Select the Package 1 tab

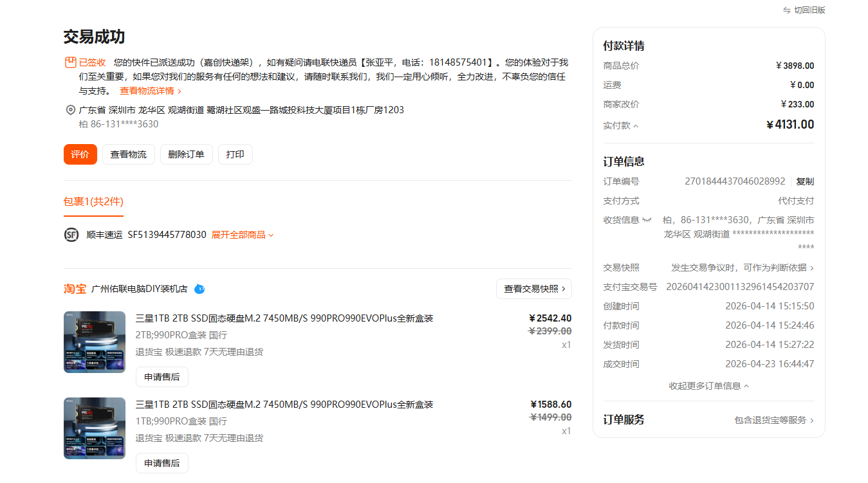coord(93,201)
